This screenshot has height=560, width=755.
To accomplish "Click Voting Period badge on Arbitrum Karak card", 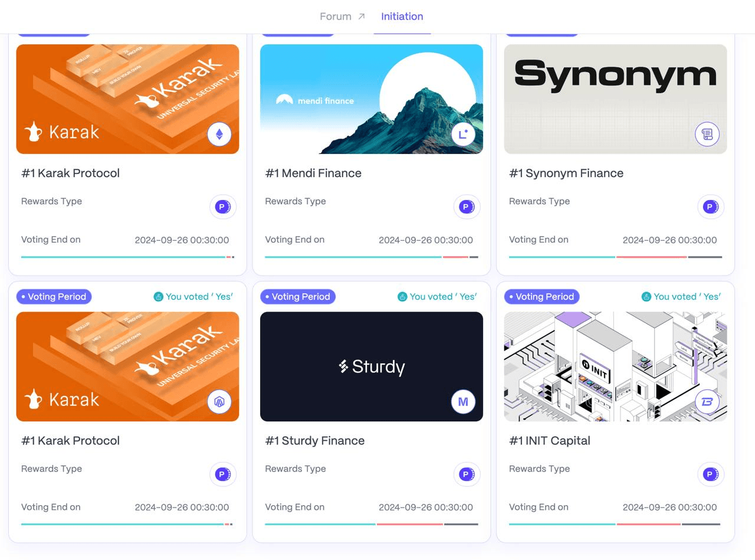I will (x=54, y=297).
